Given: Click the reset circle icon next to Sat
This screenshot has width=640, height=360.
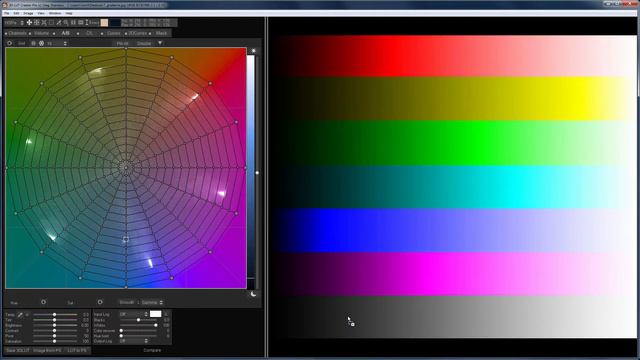Looking at the screenshot, I should [100, 302].
